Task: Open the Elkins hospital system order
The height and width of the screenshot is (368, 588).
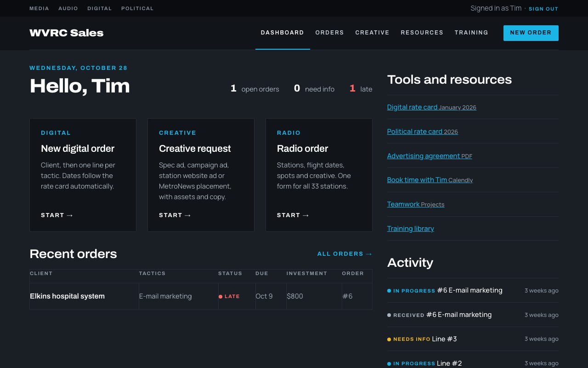Action: point(67,296)
